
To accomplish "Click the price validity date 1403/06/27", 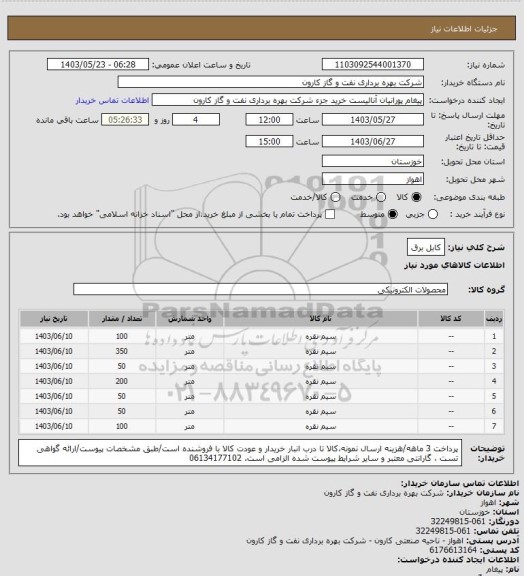I will (373, 141).
